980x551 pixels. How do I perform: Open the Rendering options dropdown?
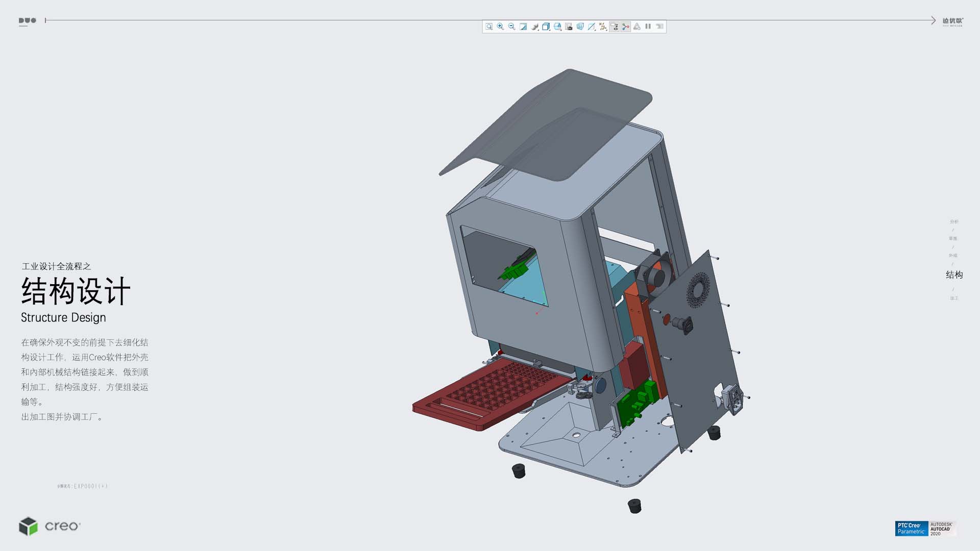(x=535, y=27)
